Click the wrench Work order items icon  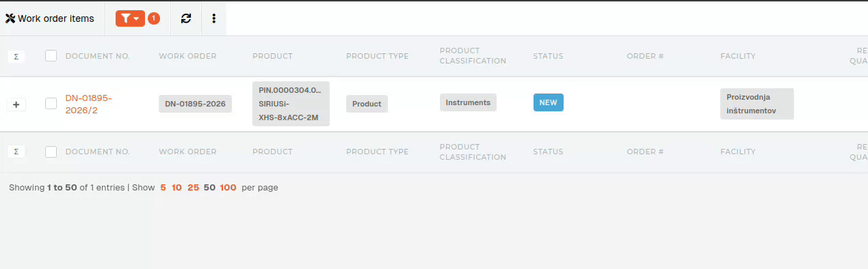click(x=10, y=18)
